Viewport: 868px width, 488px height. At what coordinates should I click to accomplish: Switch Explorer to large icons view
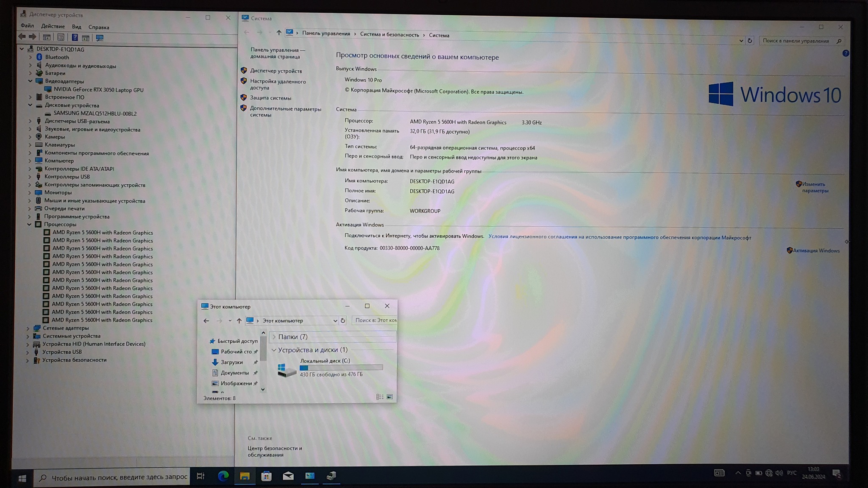[389, 397]
